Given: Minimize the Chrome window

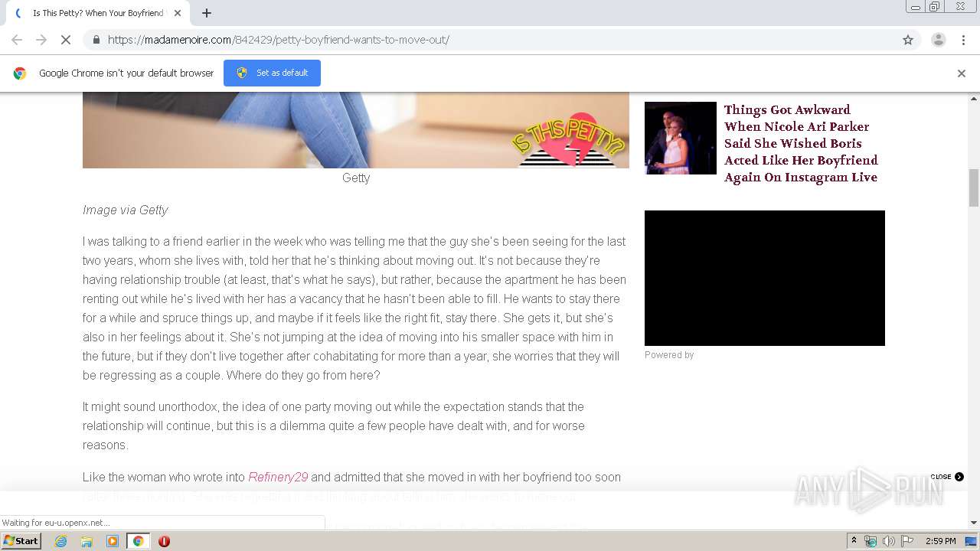Looking at the screenshot, I should tap(916, 7).
